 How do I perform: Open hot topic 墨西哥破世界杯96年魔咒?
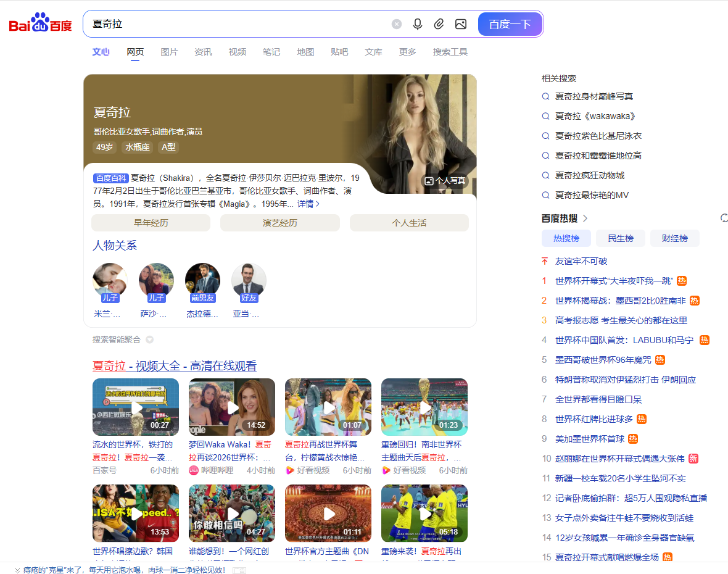[x=603, y=360]
